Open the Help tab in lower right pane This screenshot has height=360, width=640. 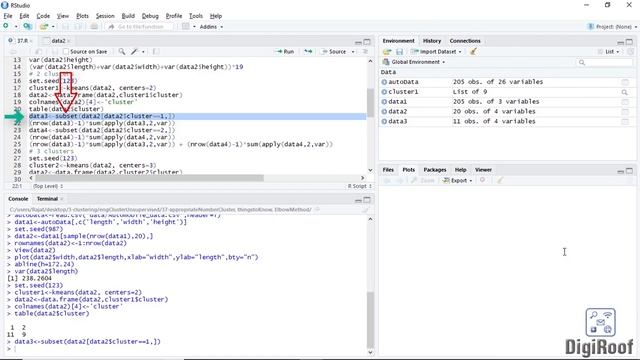[x=460, y=170]
